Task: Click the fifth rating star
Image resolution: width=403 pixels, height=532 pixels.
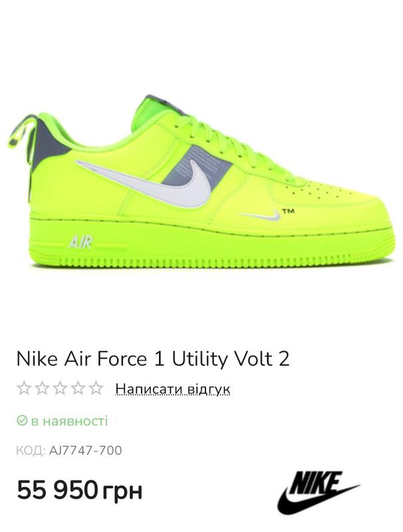Action: pos(96,388)
